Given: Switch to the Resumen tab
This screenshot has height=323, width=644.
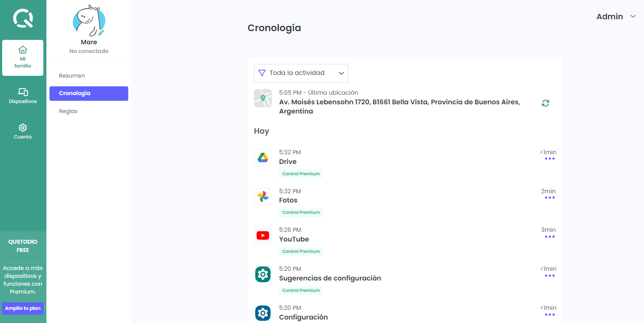Looking at the screenshot, I should click(72, 76).
